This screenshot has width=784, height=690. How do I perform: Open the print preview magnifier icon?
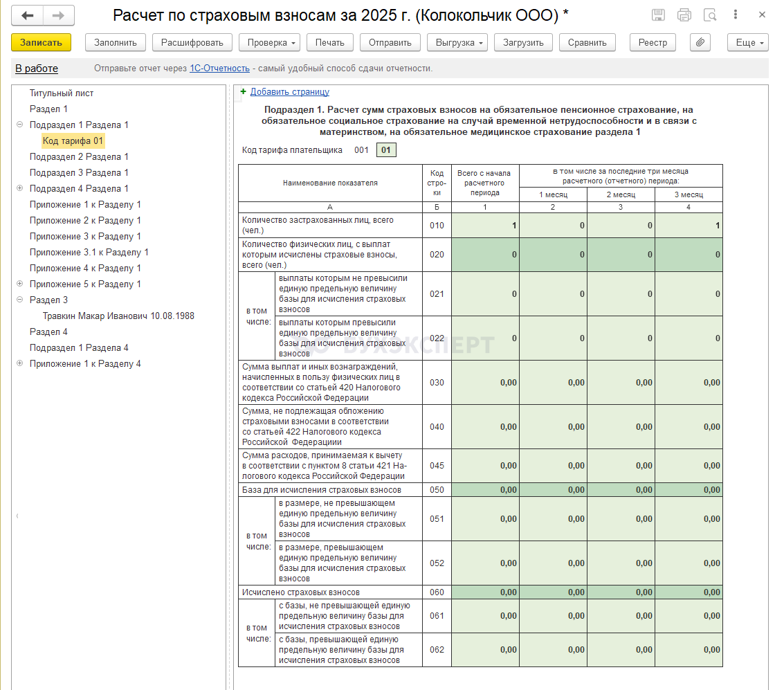pyautogui.click(x=710, y=15)
